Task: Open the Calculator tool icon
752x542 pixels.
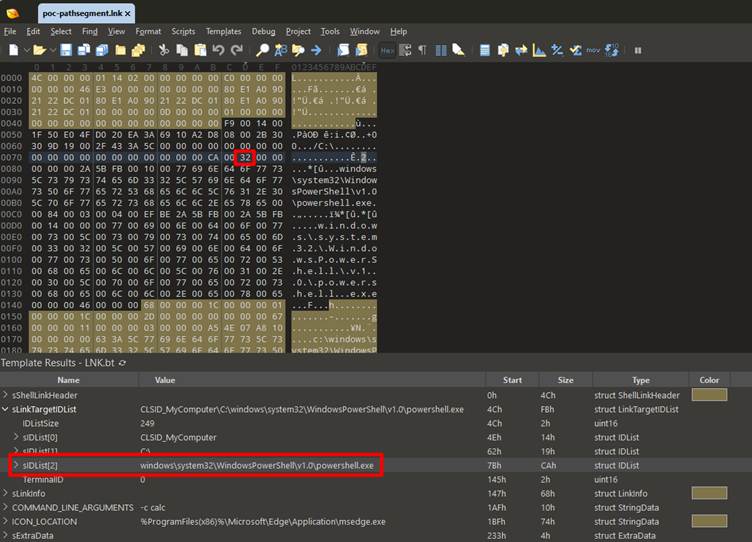Action: 483,50
